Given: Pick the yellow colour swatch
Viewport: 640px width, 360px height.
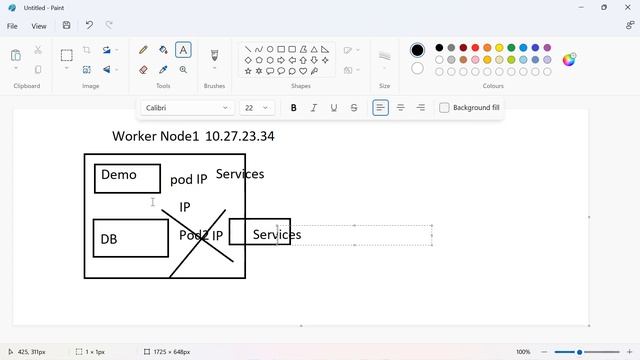Looking at the screenshot, I should coord(499,48).
